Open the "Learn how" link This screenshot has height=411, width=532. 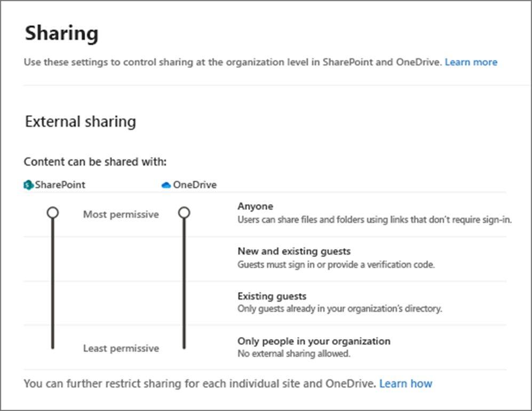point(406,383)
